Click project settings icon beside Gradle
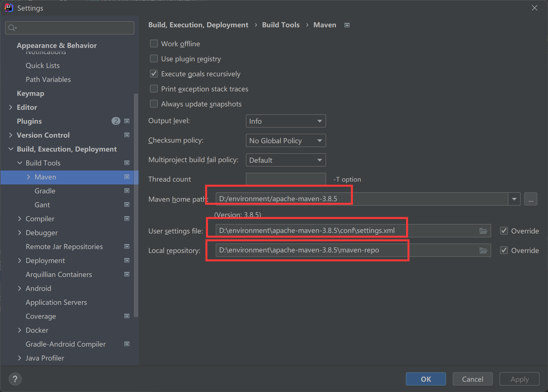 tap(127, 191)
